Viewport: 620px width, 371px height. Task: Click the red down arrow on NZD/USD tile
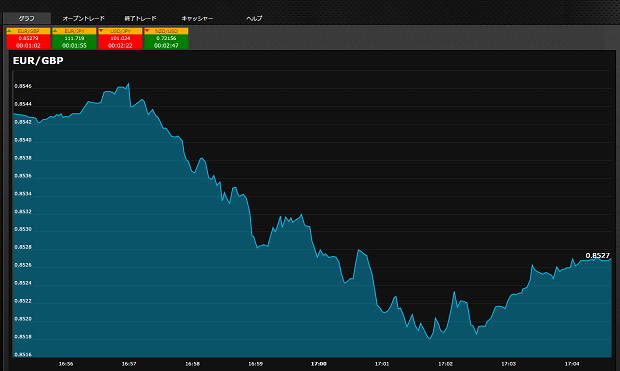pyautogui.click(x=147, y=30)
